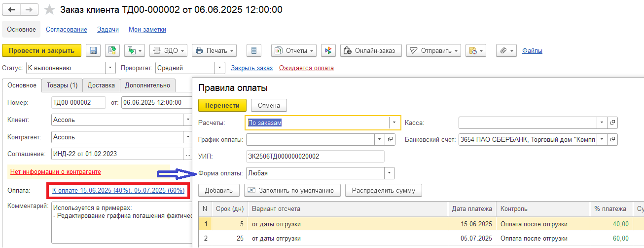Viewport: 644px width, 248px height.
Task: Click the colorful play-arrow icon in toolbar
Action: (328, 50)
